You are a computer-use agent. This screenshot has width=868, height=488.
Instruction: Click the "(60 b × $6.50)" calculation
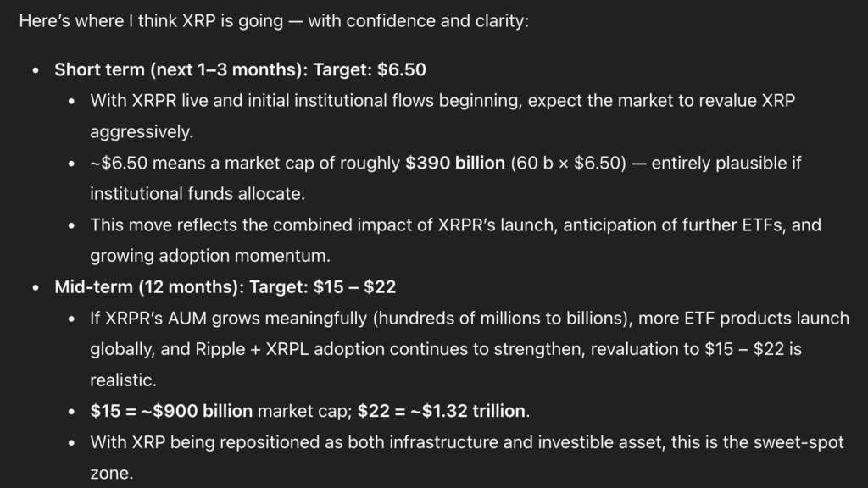566,164
